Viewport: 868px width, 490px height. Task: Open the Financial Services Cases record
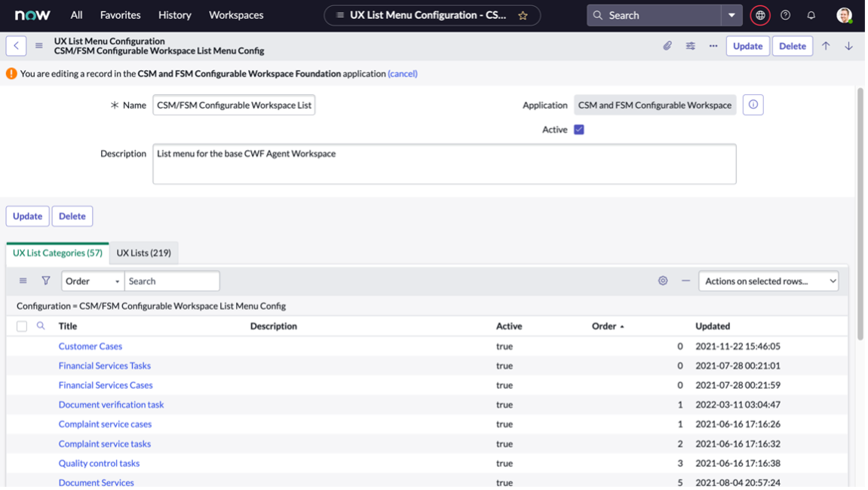coord(105,384)
